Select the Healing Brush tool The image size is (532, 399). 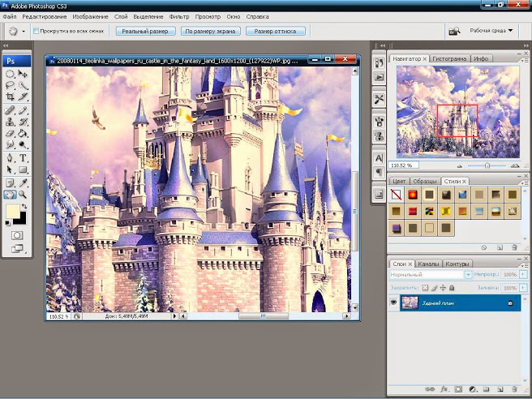pyautogui.click(x=11, y=110)
